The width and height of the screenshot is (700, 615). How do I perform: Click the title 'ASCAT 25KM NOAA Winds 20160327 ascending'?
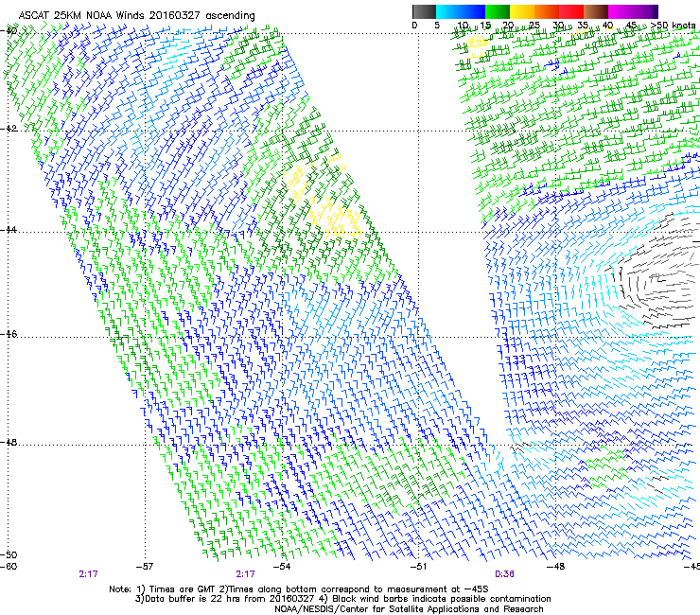[136, 16]
